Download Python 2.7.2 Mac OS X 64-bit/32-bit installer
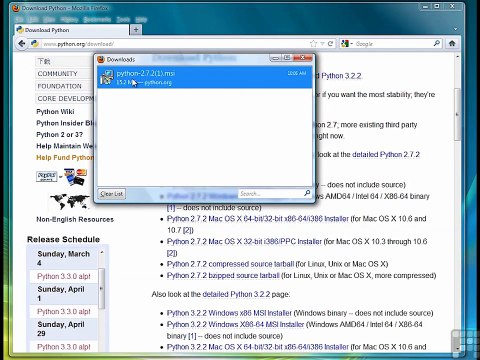This screenshot has width=480, height=360. pos(258,219)
